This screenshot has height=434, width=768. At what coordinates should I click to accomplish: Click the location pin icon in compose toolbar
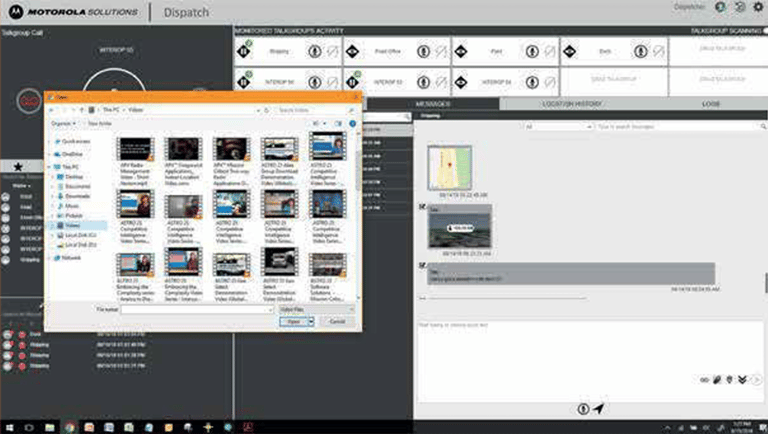[729, 380]
